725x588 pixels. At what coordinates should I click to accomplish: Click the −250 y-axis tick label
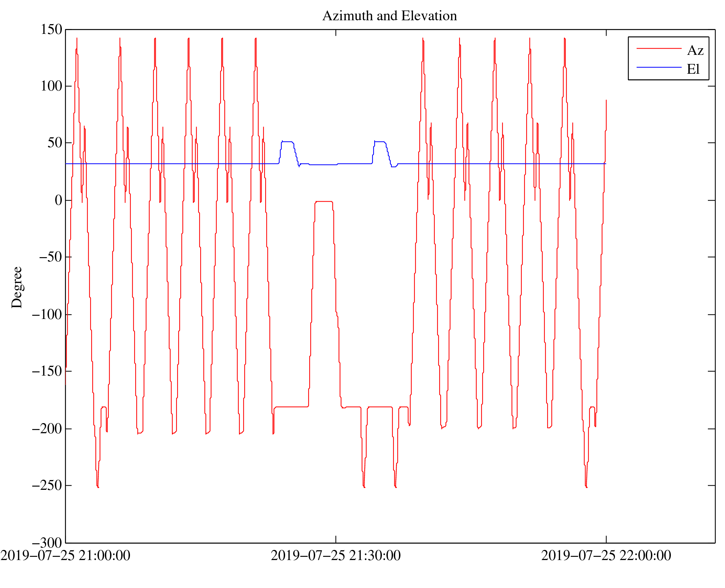click(47, 485)
